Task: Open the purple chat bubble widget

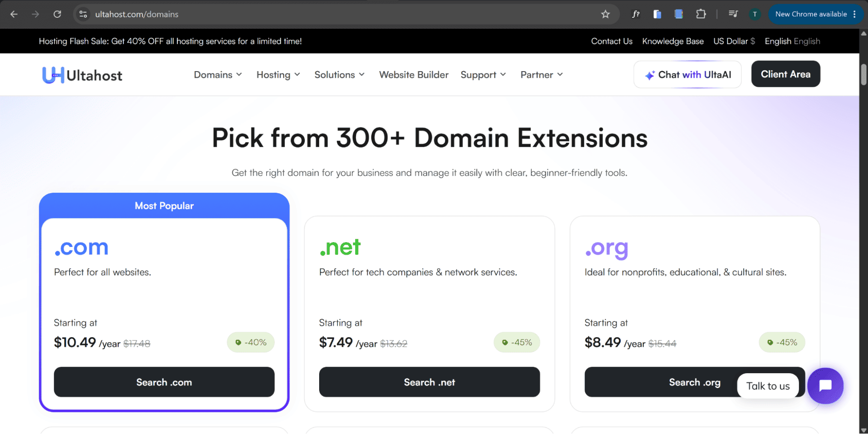Action: tap(825, 385)
